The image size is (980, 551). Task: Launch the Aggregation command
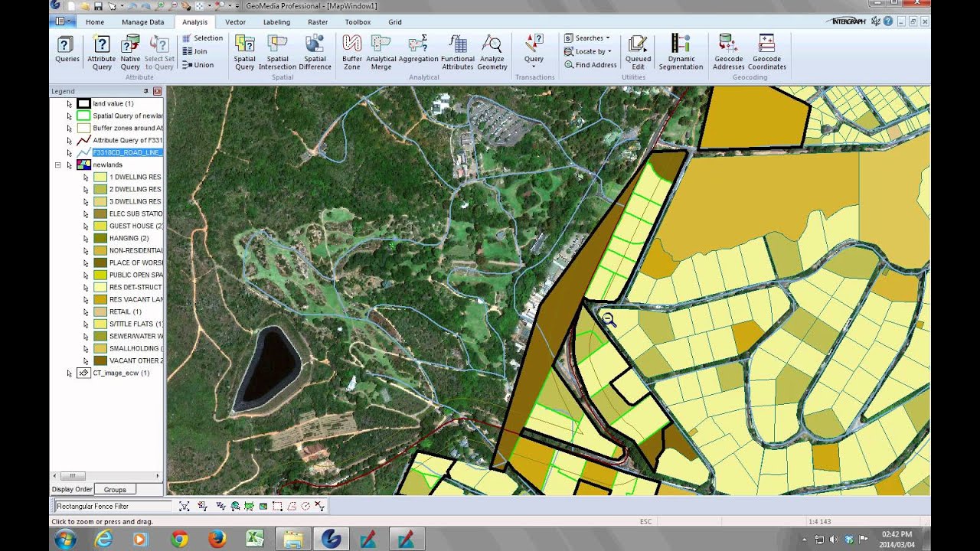click(x=418, y=49)
